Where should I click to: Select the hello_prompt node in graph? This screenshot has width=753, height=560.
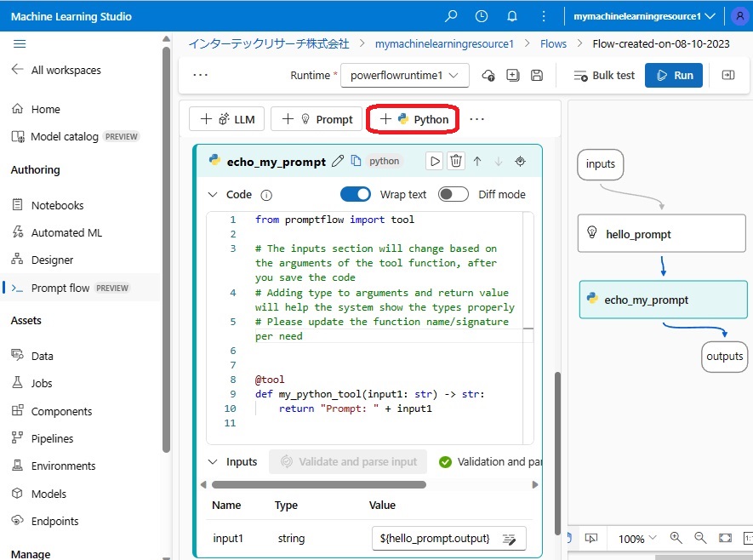[x=662, y=233]
